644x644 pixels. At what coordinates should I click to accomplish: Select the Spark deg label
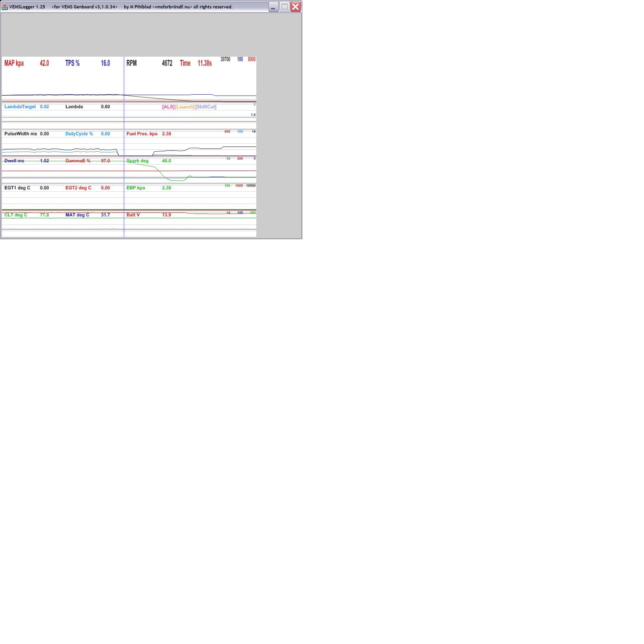tap(137, 161)
